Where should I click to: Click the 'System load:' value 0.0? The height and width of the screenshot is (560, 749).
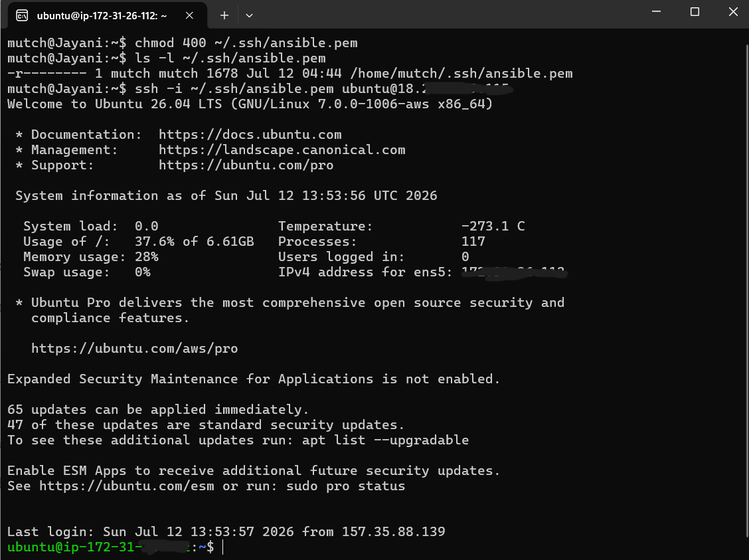(146, 226)
